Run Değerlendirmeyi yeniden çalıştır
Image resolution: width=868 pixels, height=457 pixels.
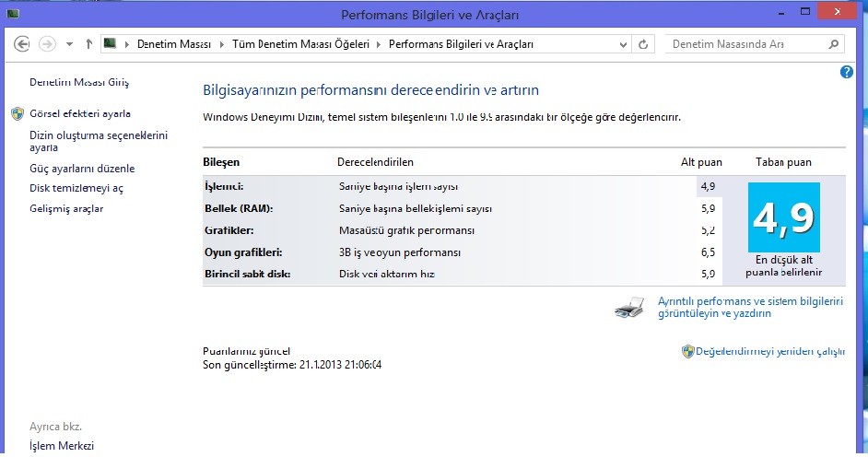point(769,352)
